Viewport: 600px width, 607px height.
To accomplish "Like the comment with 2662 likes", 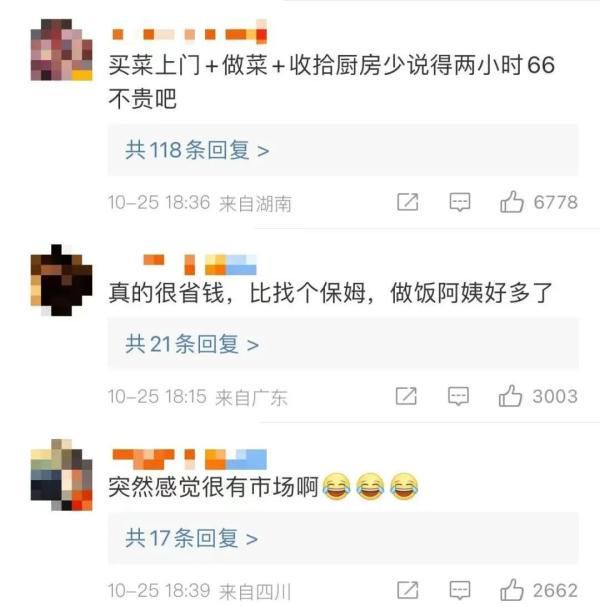I will pyautogui.click(x=512, y=590).
